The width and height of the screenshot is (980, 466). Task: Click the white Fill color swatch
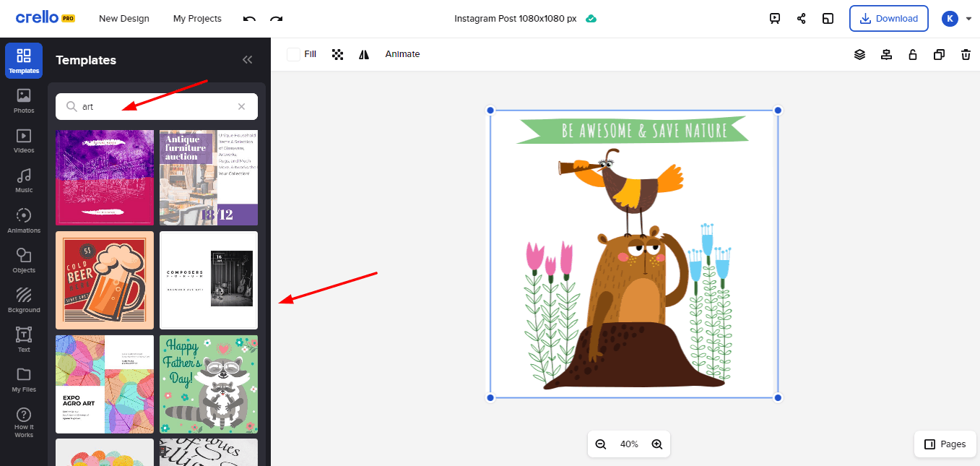[x=293, y=54]
